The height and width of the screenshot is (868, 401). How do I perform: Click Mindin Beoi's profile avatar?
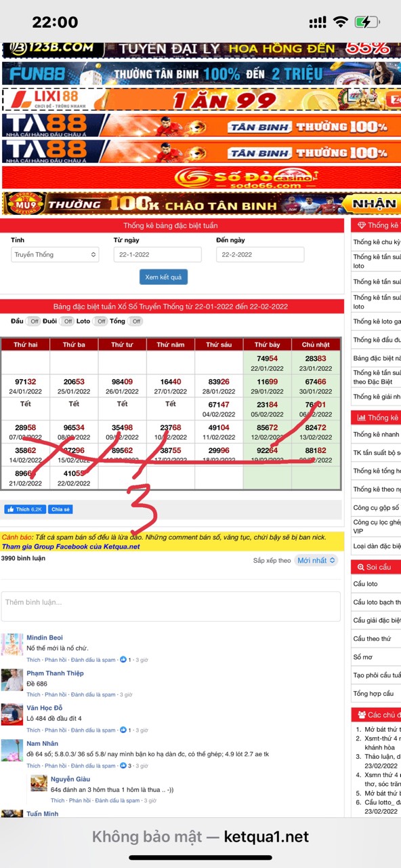coord(12,644)
